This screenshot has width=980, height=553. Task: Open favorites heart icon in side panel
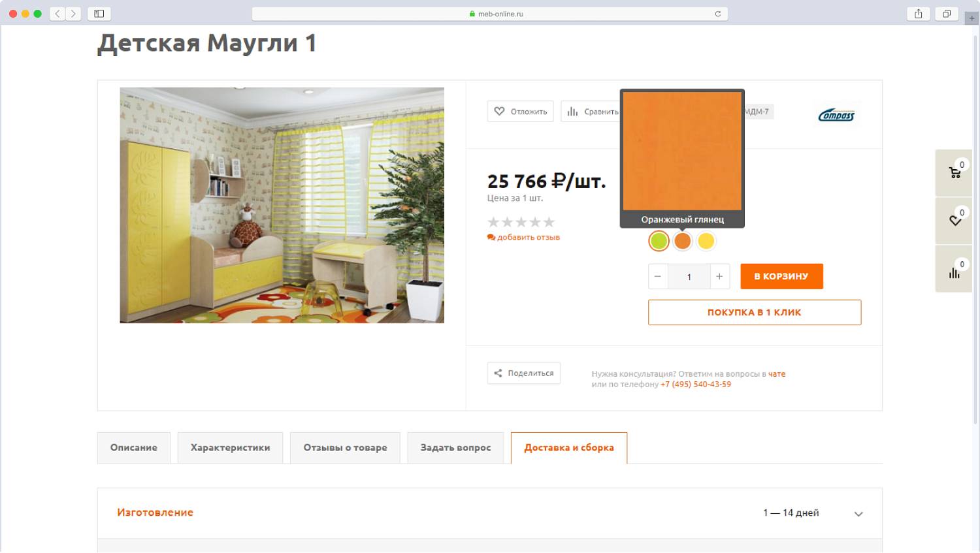(x=955, y=221)
